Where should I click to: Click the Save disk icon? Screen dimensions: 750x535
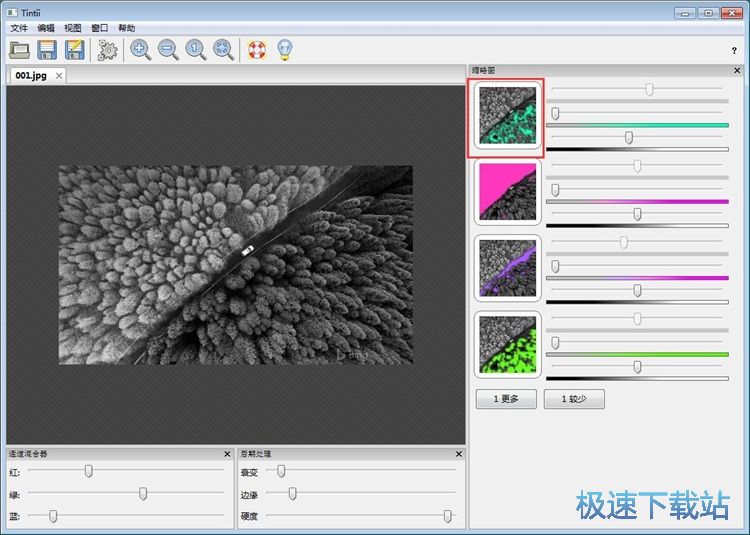(47, 50)
